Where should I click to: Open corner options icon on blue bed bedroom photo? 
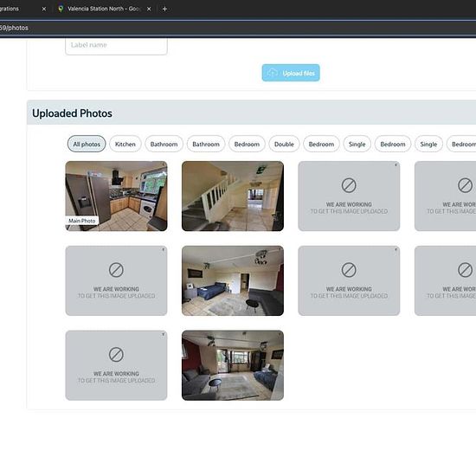pos(280,249)
